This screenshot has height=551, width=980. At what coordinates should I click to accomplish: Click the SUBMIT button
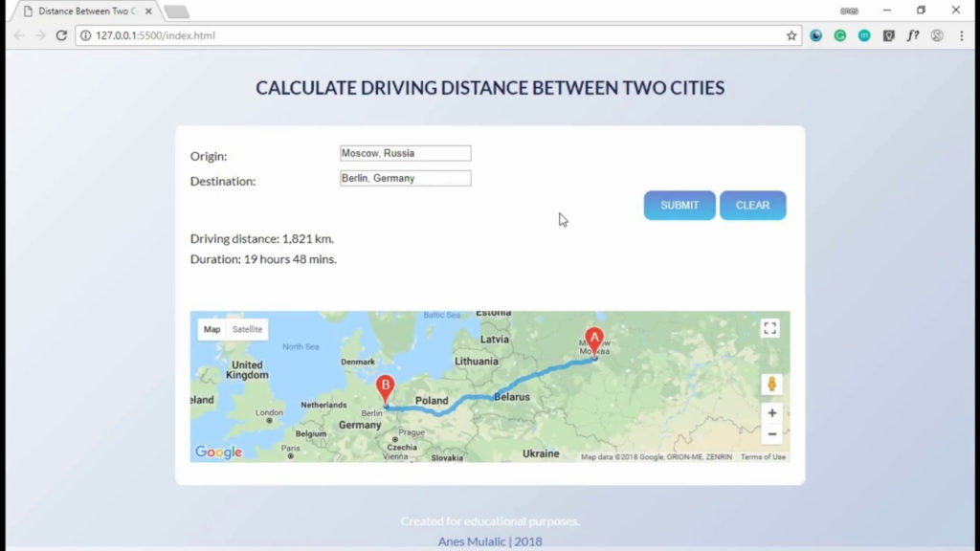pyautogui.click(x=679, y=205)
